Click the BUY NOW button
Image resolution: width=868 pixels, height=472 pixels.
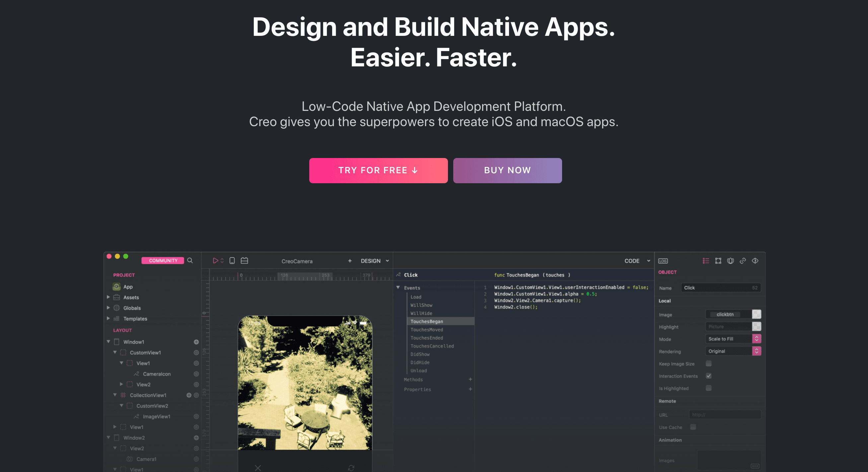[x=507, y=170]
